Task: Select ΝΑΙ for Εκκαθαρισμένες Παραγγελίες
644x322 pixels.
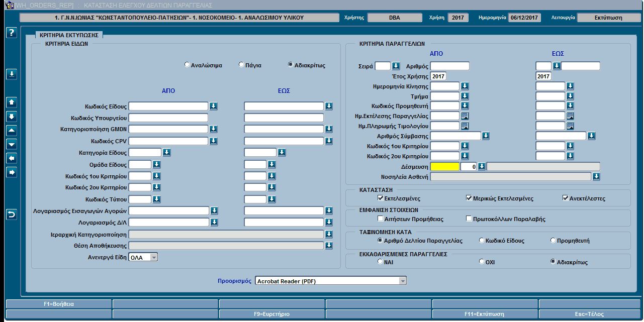Action: pos(381,262)
